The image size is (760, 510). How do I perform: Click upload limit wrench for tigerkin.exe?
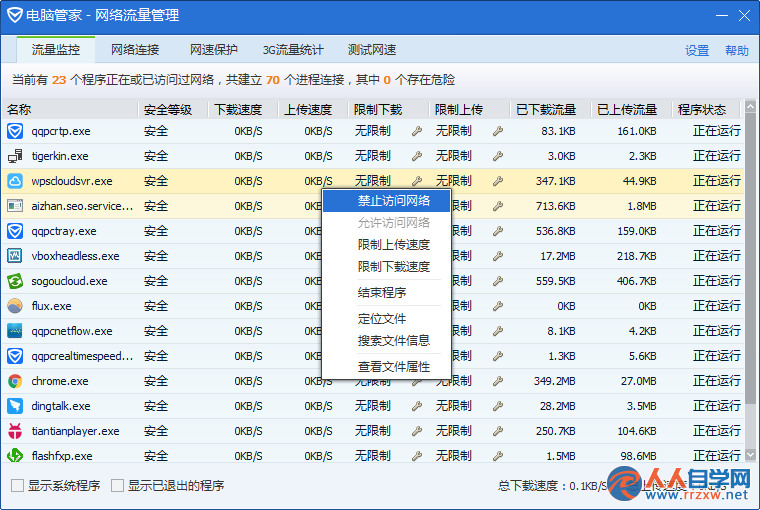[x=498, y=156]
